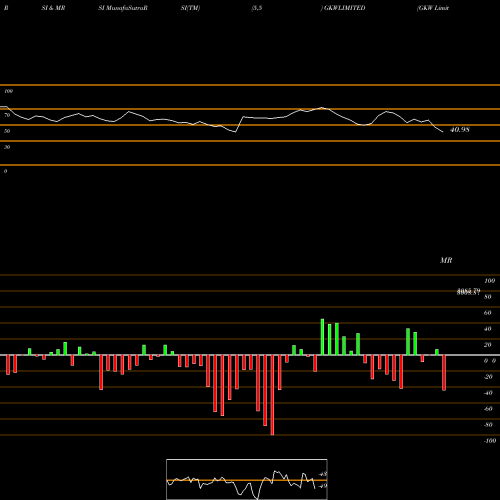Click the MR axis label -100
Screen dimensions: 500x500
[x=490, y=441]
